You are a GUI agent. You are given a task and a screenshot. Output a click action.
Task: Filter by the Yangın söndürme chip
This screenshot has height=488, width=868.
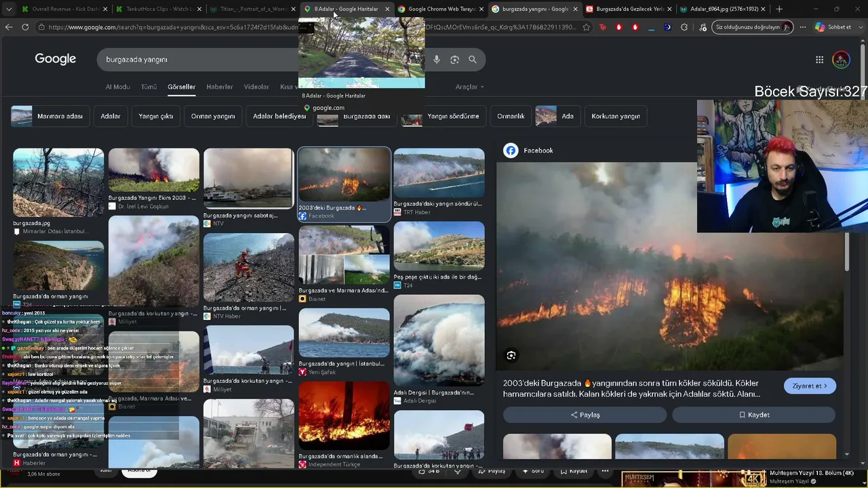[444, 116]
